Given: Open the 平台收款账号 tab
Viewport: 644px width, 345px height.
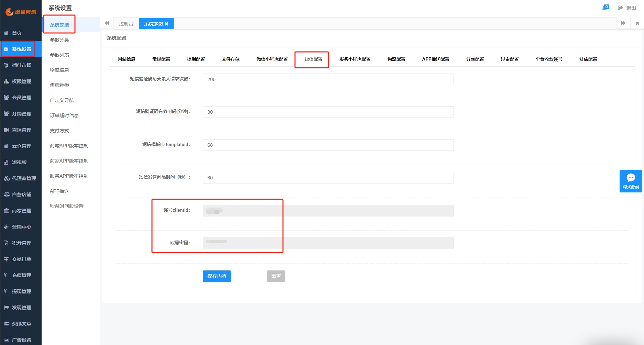Looking at the screenshot, I should (x=549, y=59).
